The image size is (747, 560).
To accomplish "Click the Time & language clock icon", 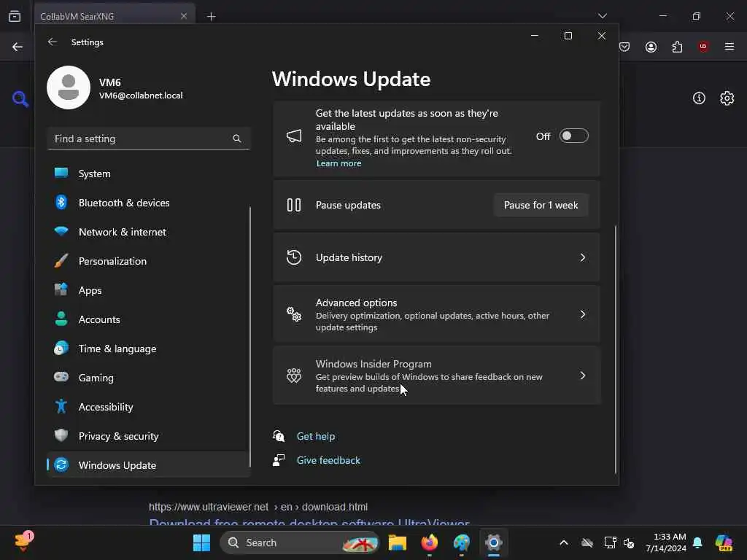I will point(61,348).
